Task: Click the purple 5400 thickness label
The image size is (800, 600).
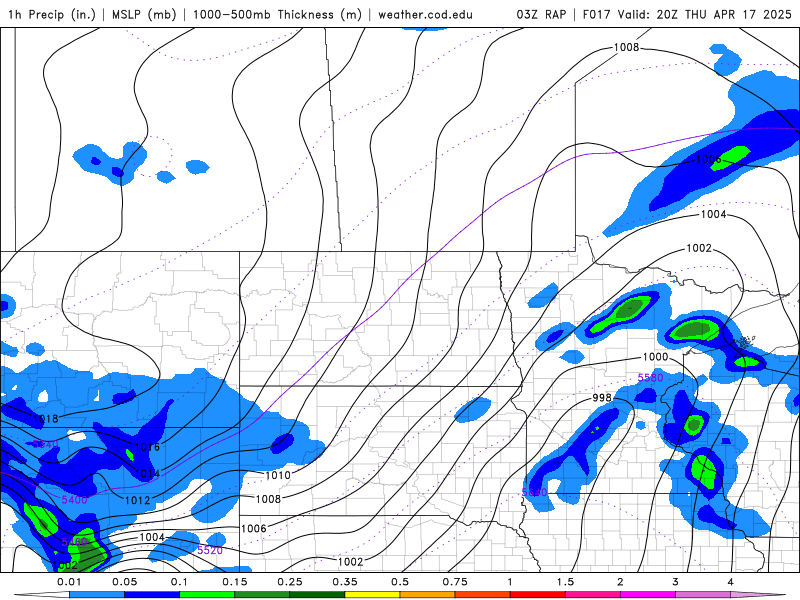Action: [74, 500]
